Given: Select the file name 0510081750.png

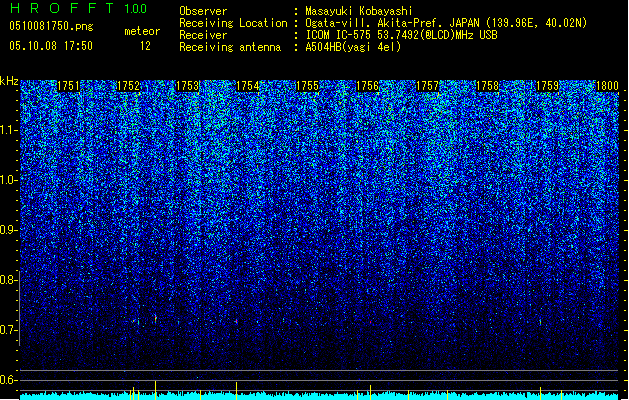Looking at the screenshot, I should click(51, 26).
